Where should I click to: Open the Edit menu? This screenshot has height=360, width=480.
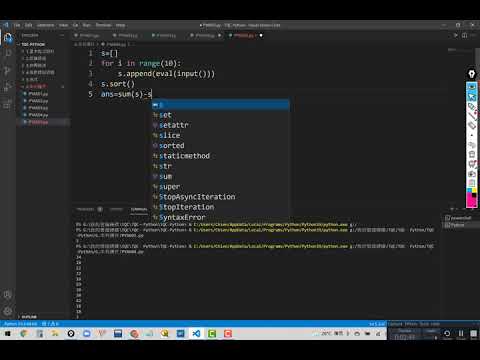click(29, 25)
